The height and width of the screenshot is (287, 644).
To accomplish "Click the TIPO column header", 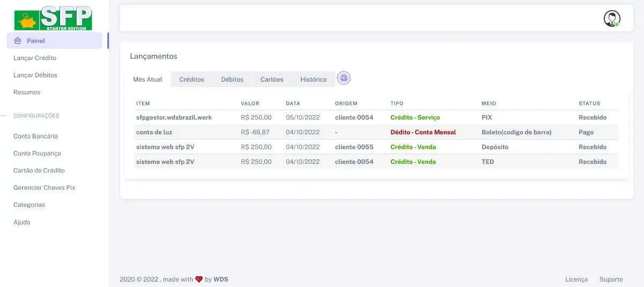I will (397, 103).
